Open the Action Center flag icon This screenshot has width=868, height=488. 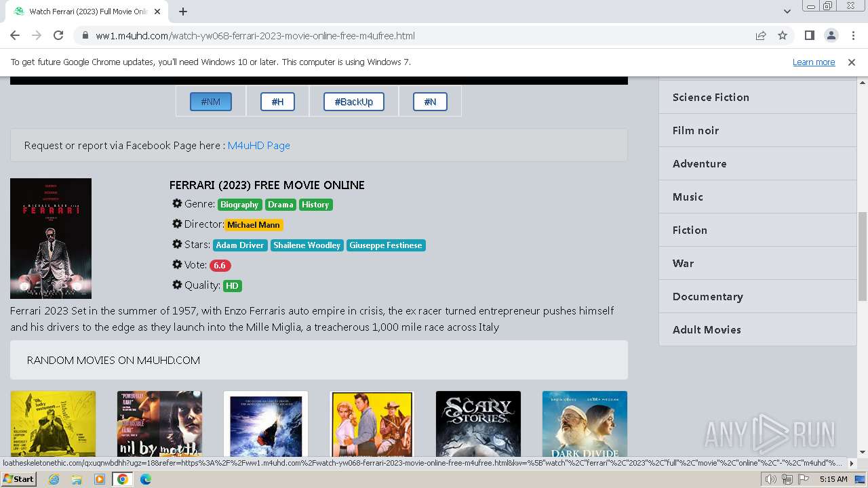coord(803,479)
